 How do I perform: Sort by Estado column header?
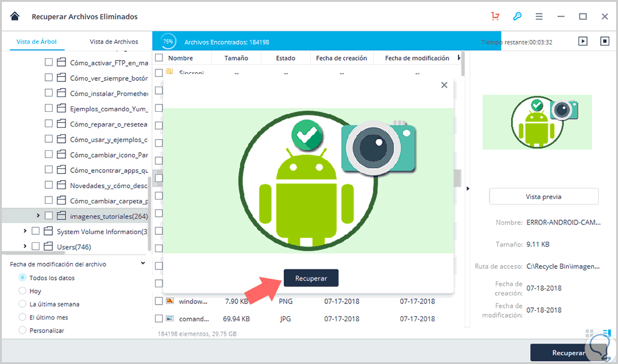[x=286, y=58]
